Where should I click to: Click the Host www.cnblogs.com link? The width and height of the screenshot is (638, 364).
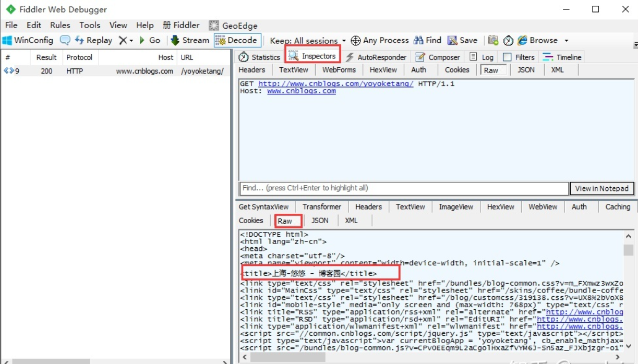[302, 91]
